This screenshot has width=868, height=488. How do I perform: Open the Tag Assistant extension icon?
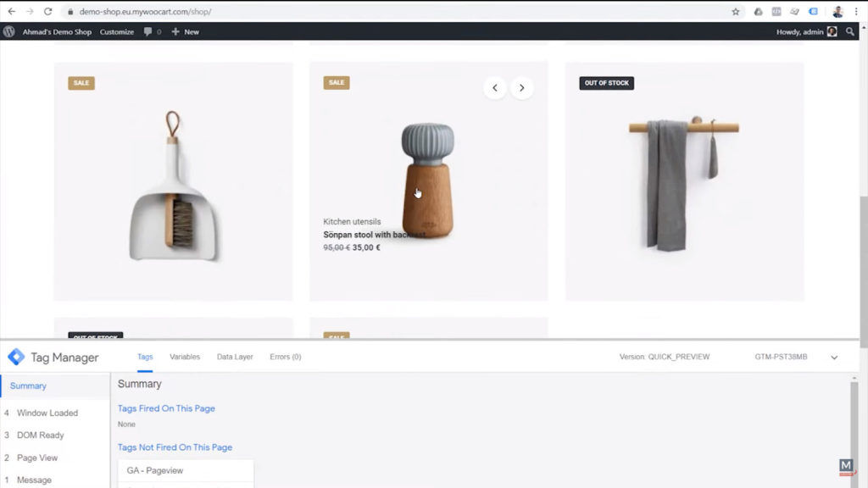pyautogui.click(x=813, y=12)
